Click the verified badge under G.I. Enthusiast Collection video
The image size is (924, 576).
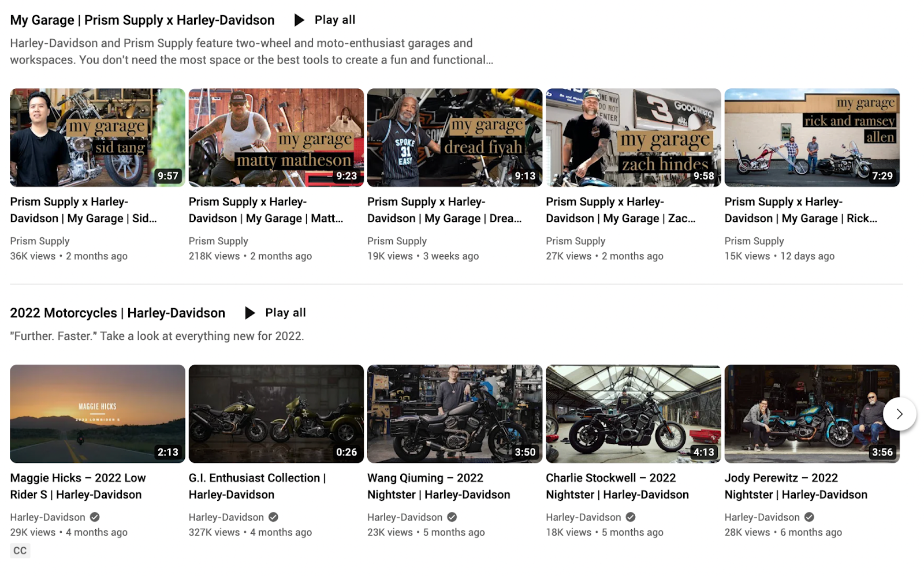(x=273, y=517)
